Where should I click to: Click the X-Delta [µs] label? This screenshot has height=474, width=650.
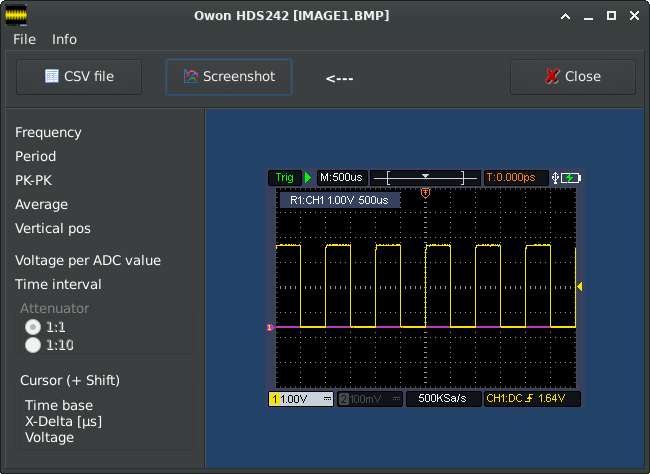63,421
